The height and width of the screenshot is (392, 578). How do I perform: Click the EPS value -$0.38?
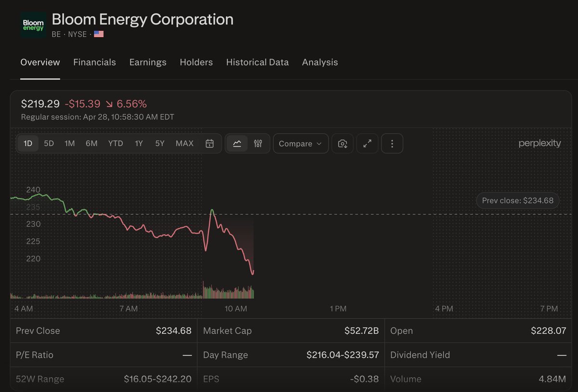coord(365,379)
